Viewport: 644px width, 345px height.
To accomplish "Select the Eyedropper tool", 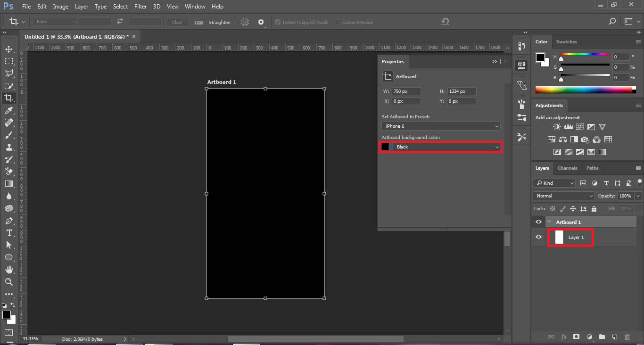I will [x=8, y=110].
